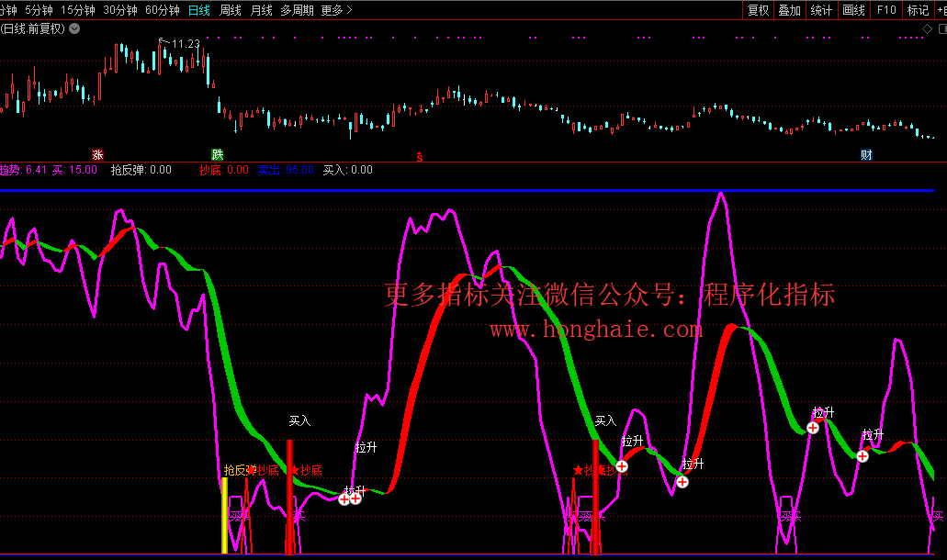Click the square icon at right edge
Viewport: 947px width, 560px height.
pos(941,28)
